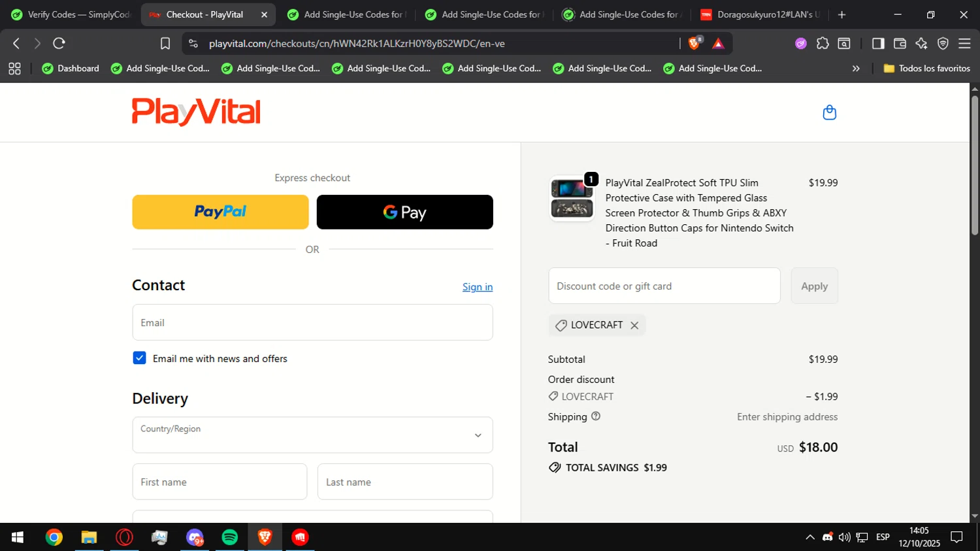Open the shopping bag cart icon

(829, 112)
